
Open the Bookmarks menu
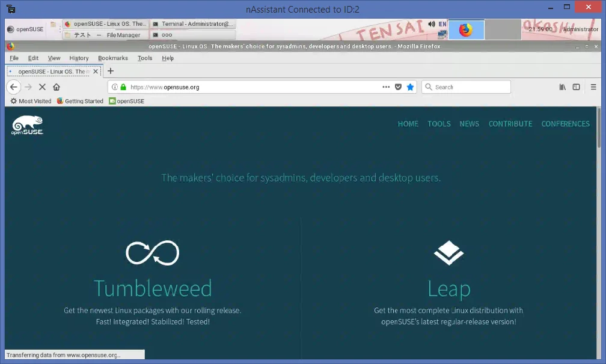tap(113, 58)
